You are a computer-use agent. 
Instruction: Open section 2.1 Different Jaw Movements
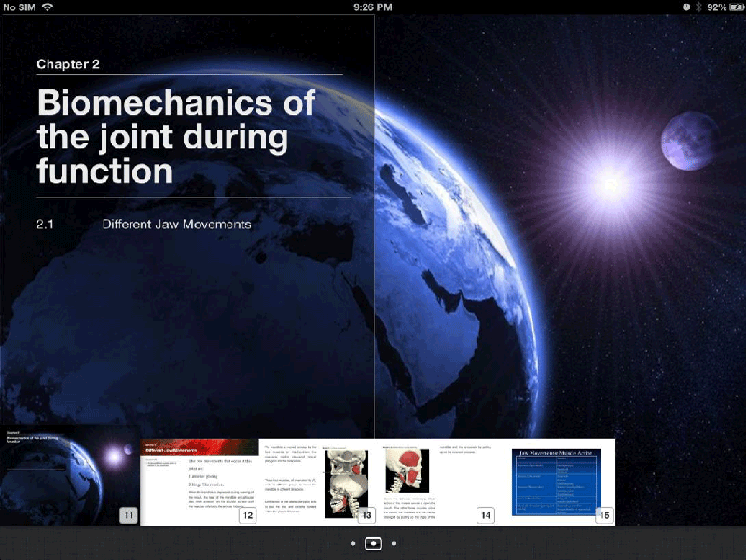click(144, 225)
